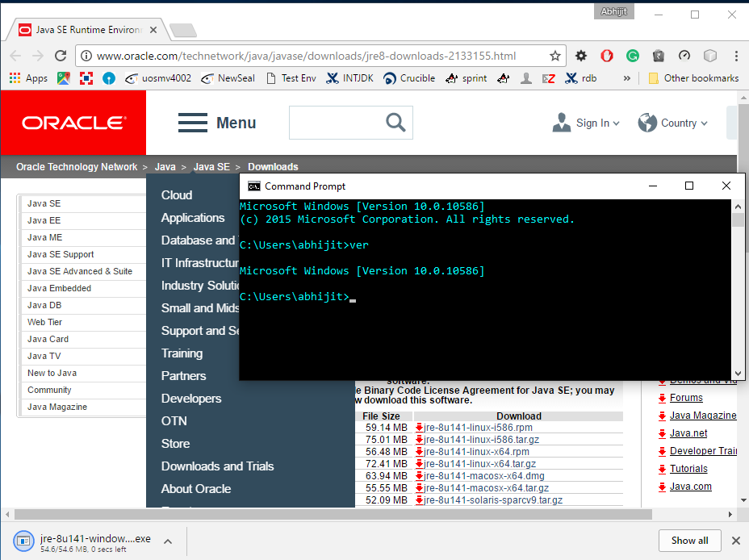Open the Apps bookmarks shortcut
Screen dimensions: 749x560
[x=28, y=78]
